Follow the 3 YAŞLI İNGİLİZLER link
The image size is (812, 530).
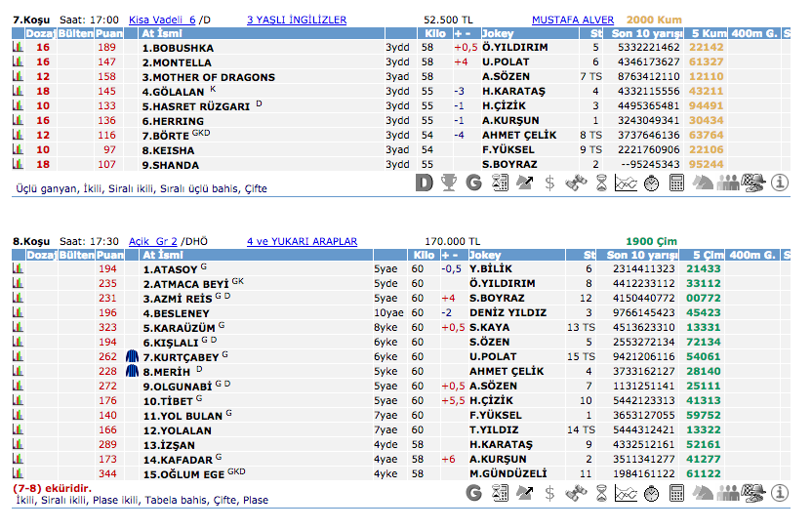296,20
